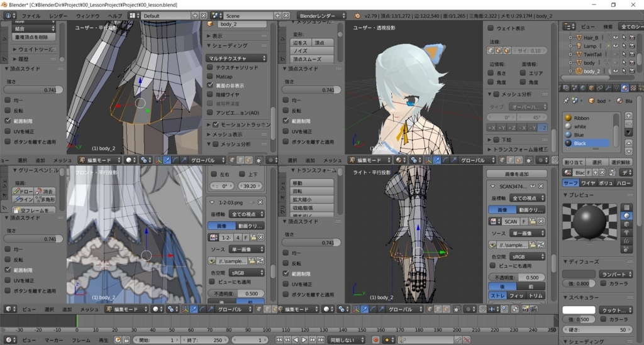Click the pin icon in properties header

(567, 101)
